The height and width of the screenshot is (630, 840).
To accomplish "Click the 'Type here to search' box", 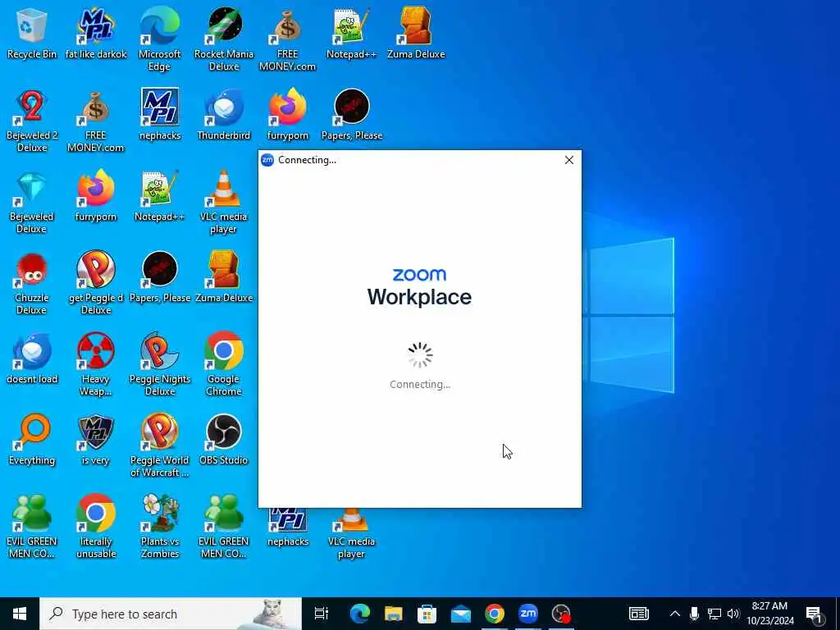I will [171, 614].
